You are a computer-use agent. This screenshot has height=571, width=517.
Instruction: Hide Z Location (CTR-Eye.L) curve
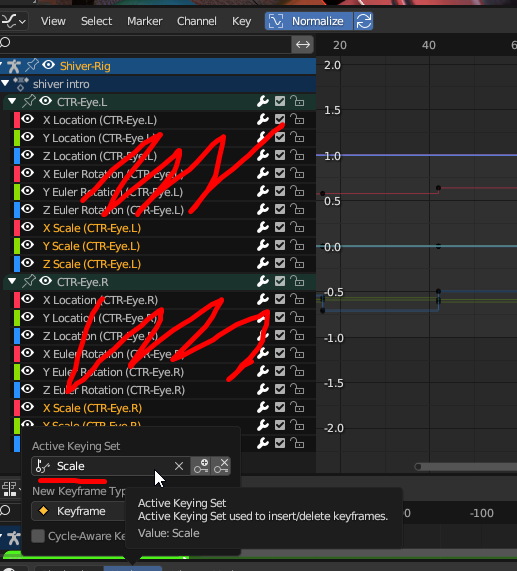[x=27, y=155]
